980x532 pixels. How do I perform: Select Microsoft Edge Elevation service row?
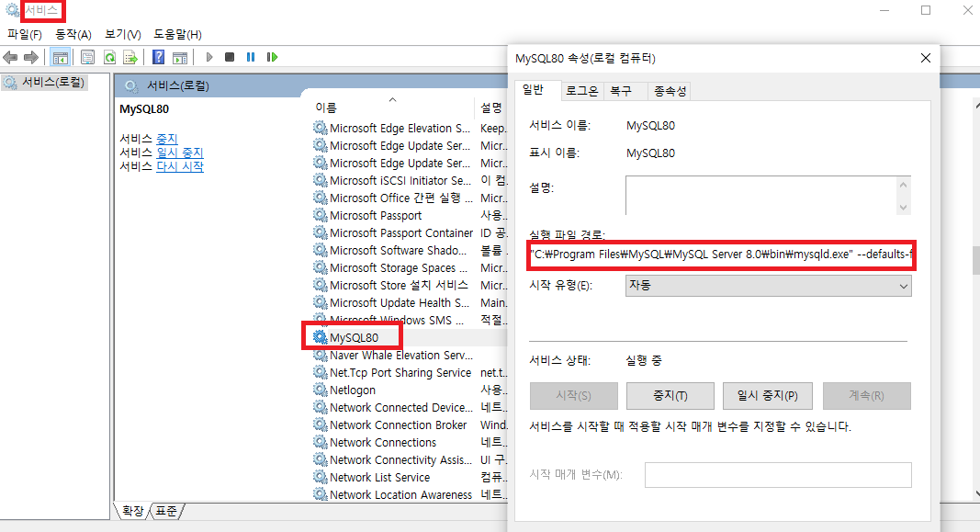[410, 128]
